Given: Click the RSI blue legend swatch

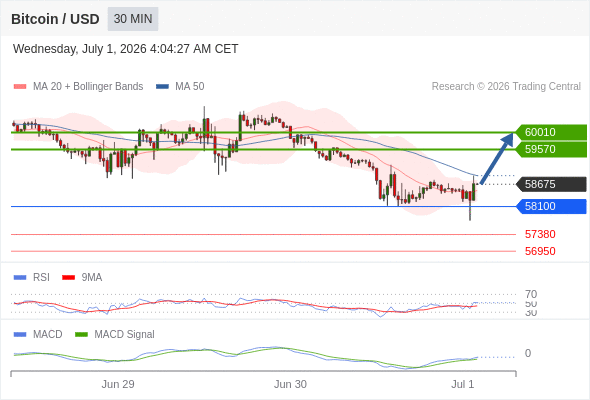Looking at the screenshot, I should [20, 278].
